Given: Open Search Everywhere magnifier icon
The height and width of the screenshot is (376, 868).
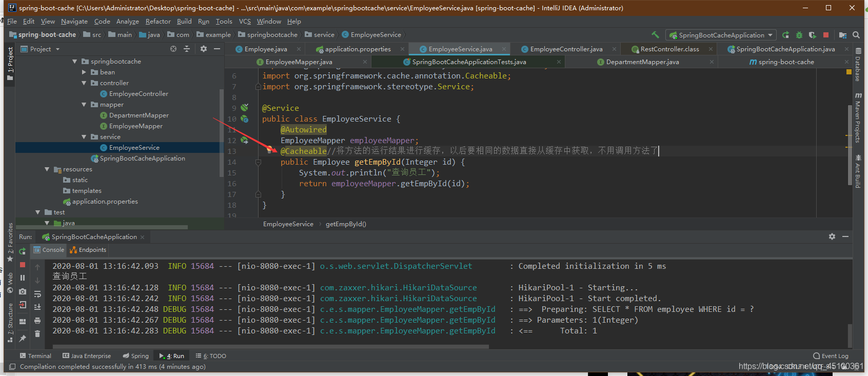Looking at the screenshot, I should pyautogui.click(x=856, y=35).
